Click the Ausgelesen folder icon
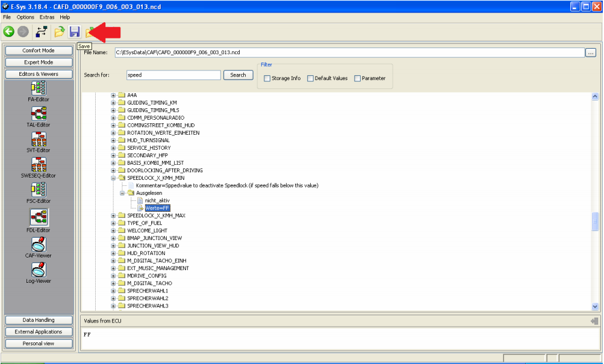 click(x=131, y=193)
